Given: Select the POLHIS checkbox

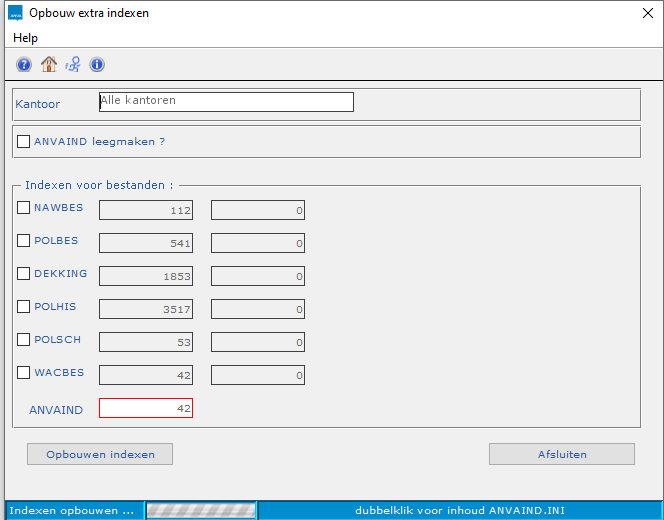Looking at the screenshot, I should (24, 307).
